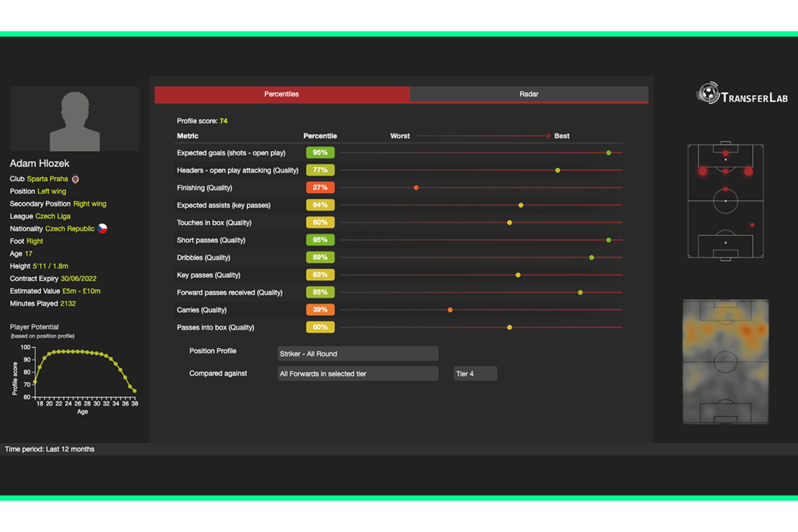Image resolution: width=798 pixels, height=532 pixels.
Task: Click the 39% Carries percentile badge
Action: (x=320, y=310)
